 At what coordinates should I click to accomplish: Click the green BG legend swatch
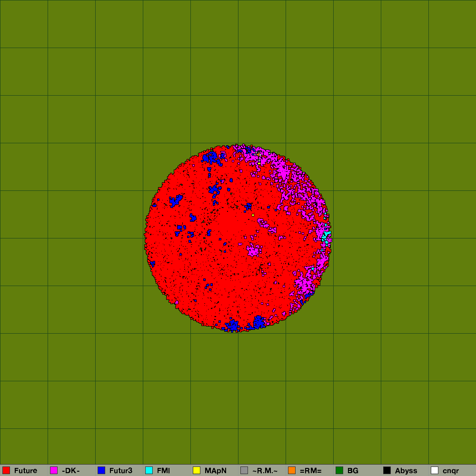339,470
